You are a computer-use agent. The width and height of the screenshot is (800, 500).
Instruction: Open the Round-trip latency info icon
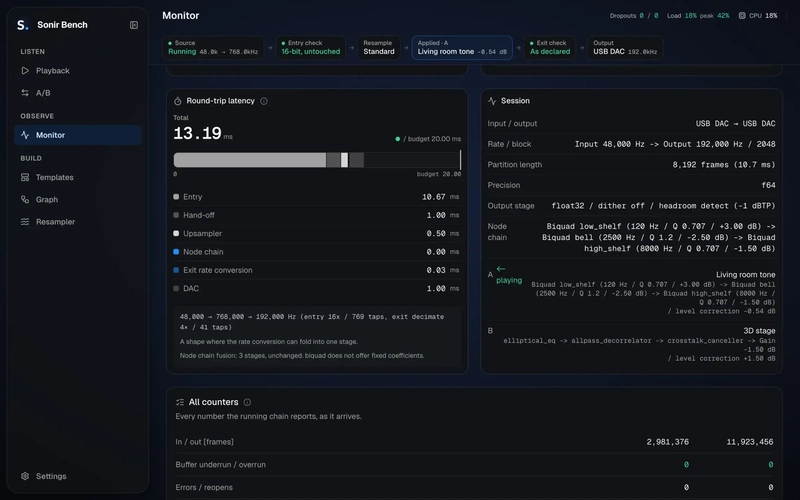[264, 101]
